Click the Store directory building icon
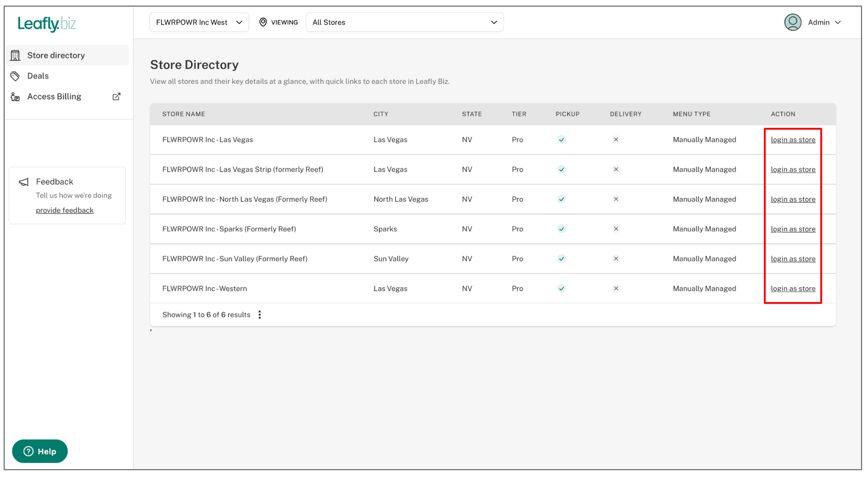Viewport: 868px width, 477px height. point(15,56)
